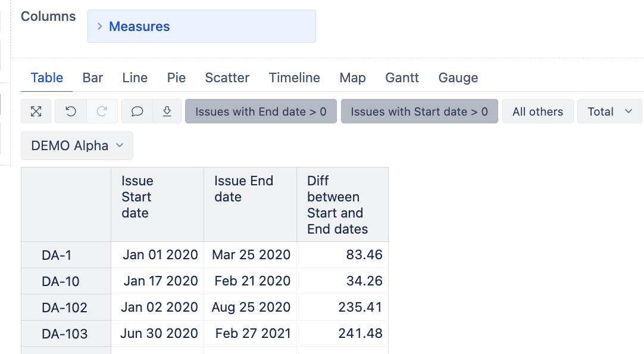
Task: Open the Total dropdown
Action: coord(609,111)
